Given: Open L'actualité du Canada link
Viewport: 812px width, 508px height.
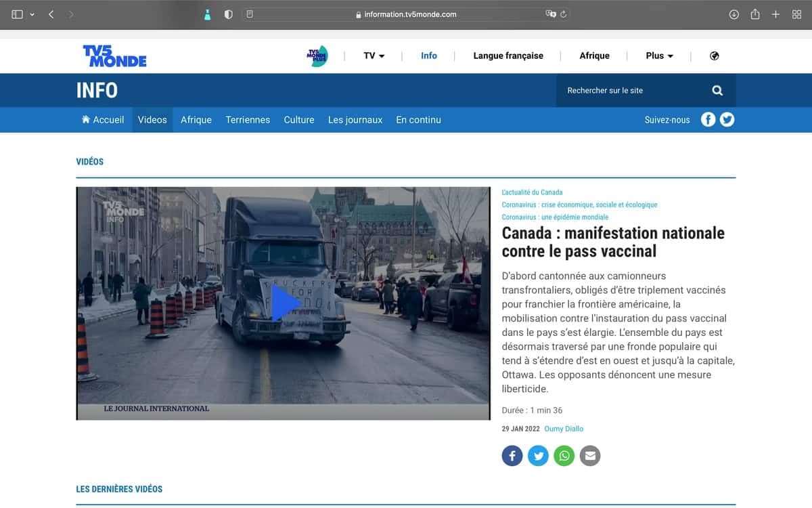Looking at the screenshot, I should click(x=532, y=192).
